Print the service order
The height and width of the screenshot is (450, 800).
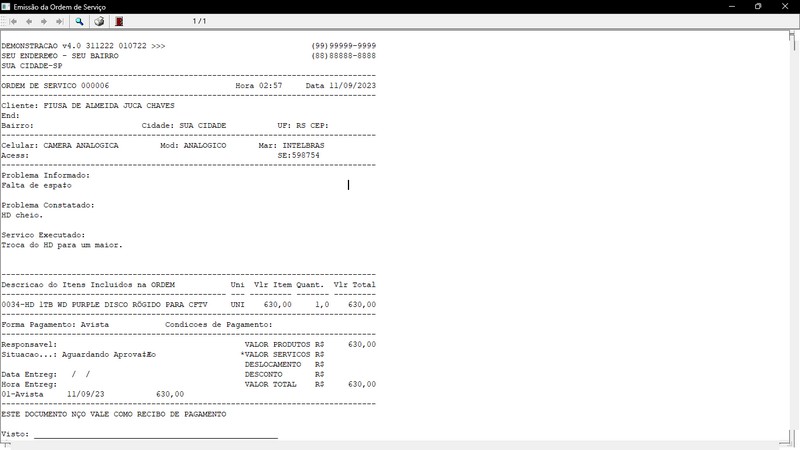point(99,21)
